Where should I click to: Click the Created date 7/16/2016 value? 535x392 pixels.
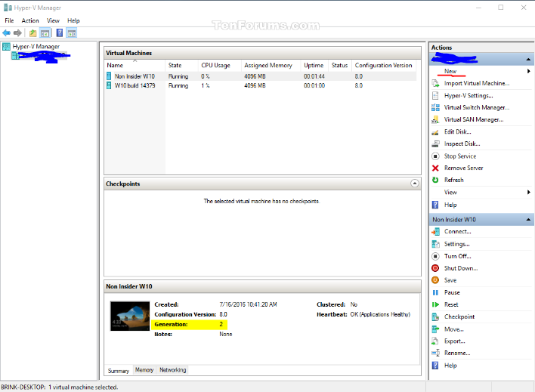248,304
